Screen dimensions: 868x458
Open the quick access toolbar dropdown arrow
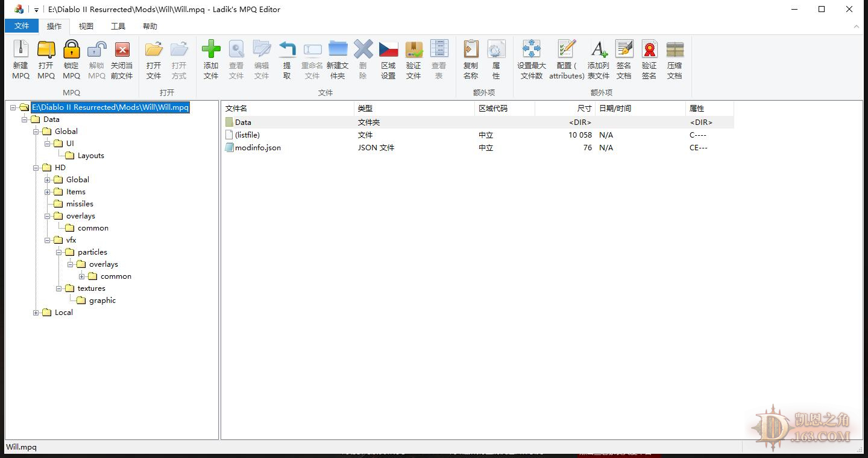tap(36, 10)
